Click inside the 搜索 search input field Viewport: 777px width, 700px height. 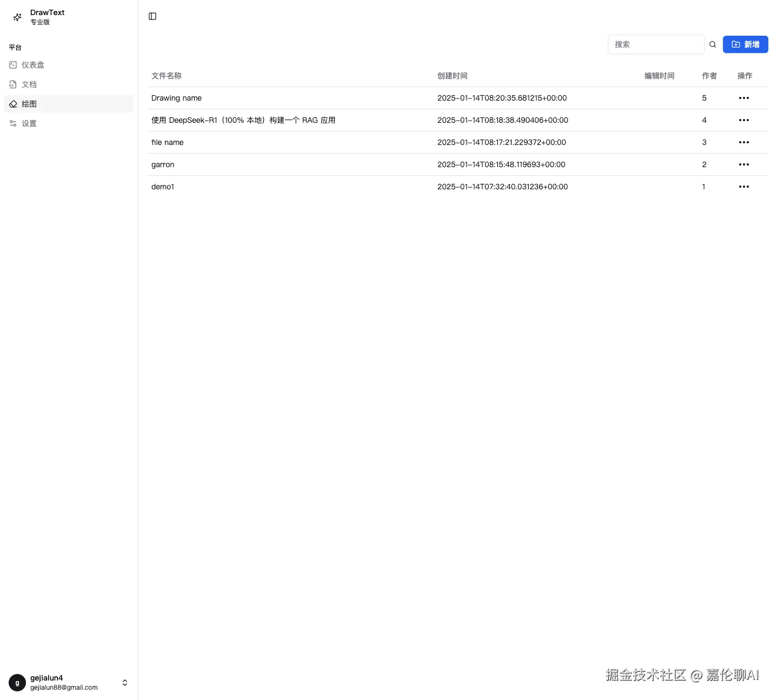coord(656,44)
